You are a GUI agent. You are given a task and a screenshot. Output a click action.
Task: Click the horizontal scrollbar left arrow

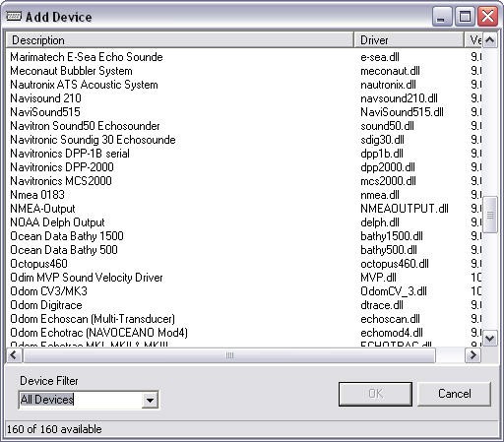(x=14, y=355)
